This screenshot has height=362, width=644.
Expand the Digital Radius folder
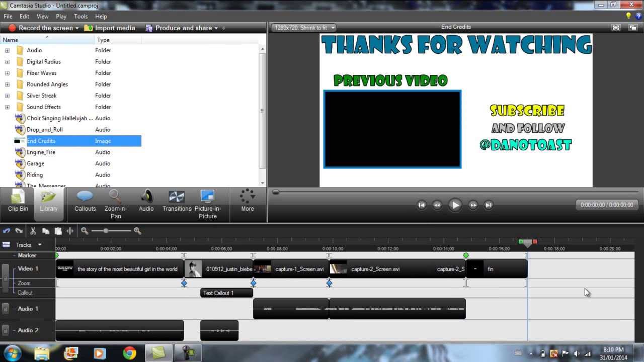(7, 62)
